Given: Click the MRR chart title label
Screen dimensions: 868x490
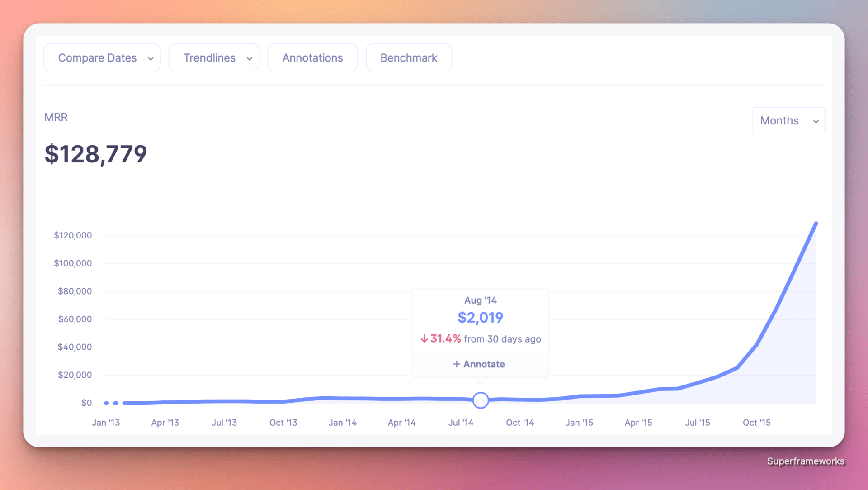Looking at the screenshot, I should [56, 117].
